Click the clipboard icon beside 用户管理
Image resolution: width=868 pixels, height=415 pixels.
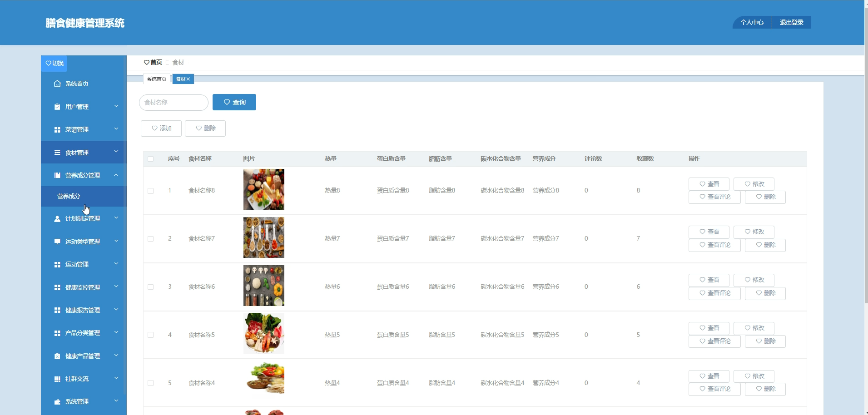(x=57, y=107)
